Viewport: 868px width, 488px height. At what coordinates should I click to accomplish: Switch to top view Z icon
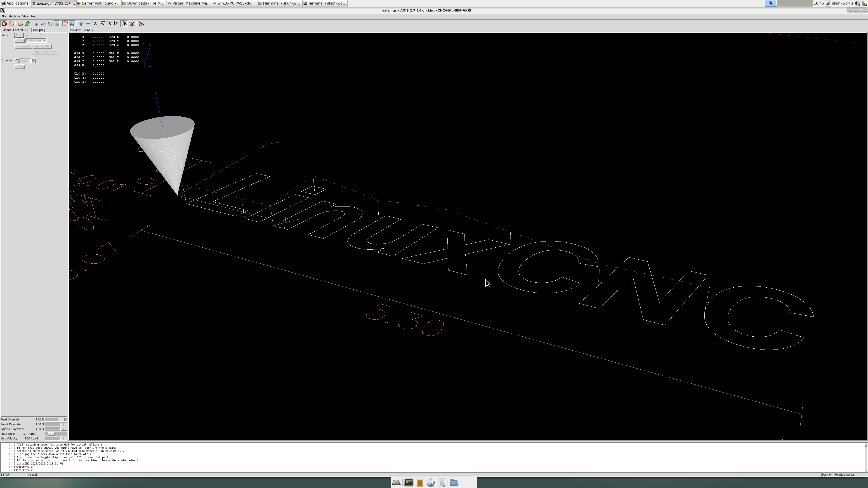(95, 23)
